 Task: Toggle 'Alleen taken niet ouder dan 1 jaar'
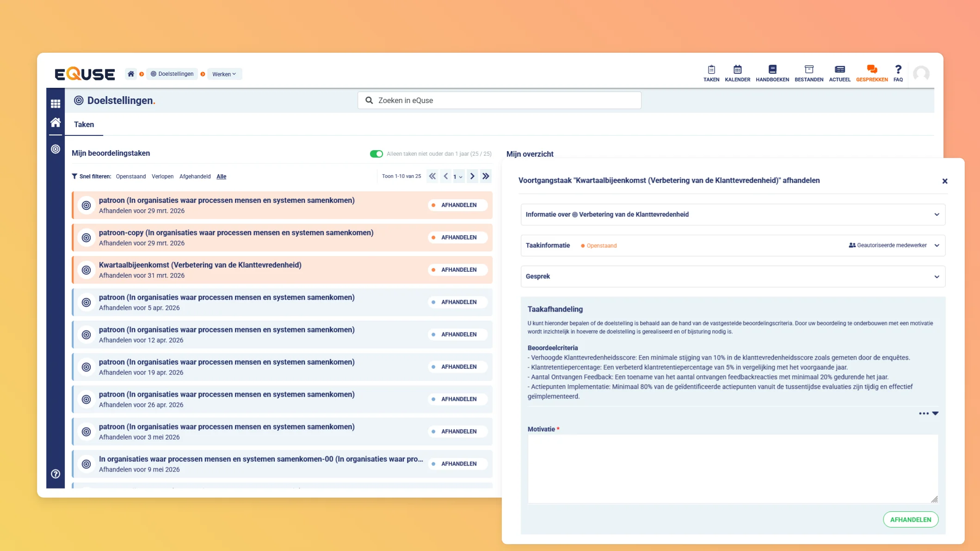click(376, 154)
